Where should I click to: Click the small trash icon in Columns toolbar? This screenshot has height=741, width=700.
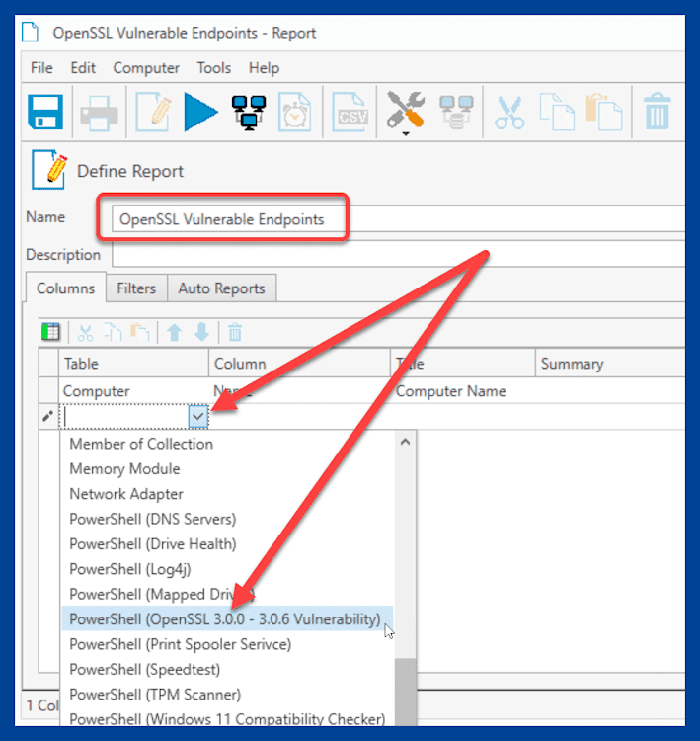point(235,332)
